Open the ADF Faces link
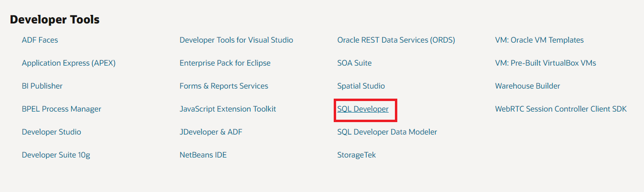 (x=40, y=40)
